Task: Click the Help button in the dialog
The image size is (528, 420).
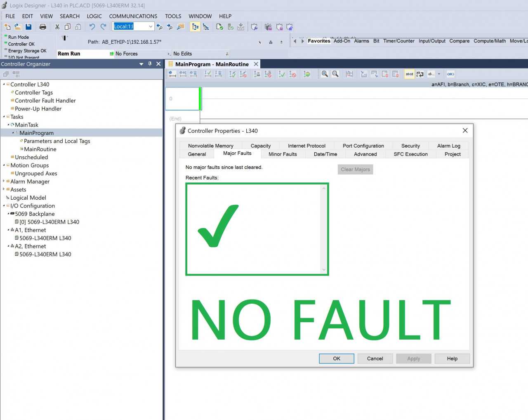Action: click(x=452, y=359)
